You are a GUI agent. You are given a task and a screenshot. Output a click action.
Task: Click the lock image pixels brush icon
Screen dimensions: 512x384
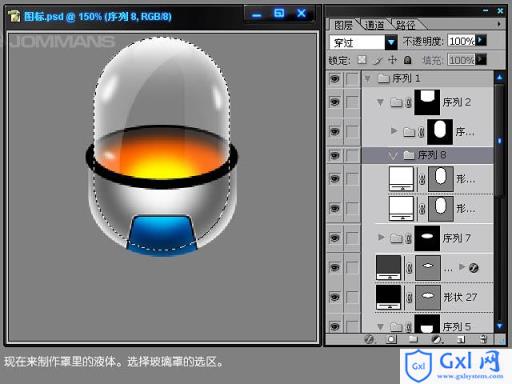tap(378, 60)
